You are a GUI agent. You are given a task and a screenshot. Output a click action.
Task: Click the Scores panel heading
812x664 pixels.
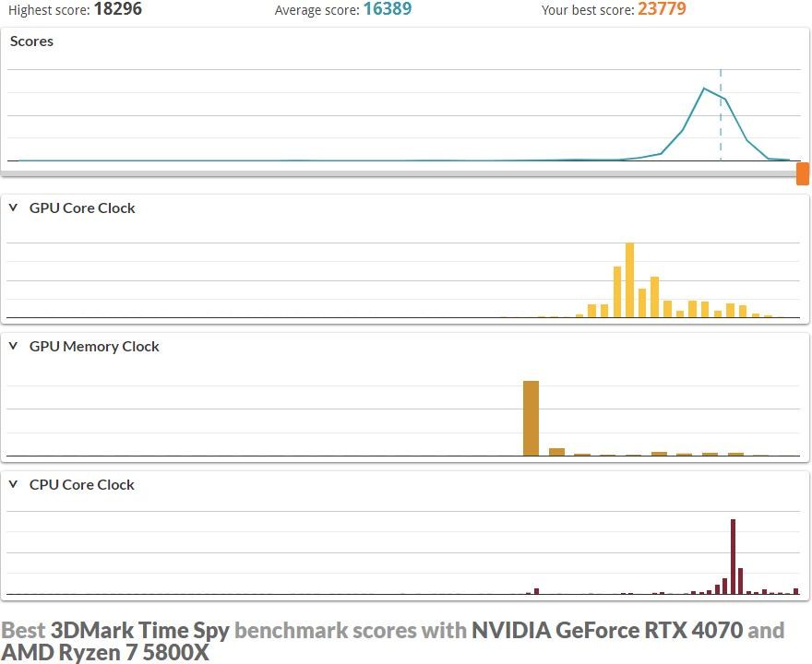click(x=32, y=41)
